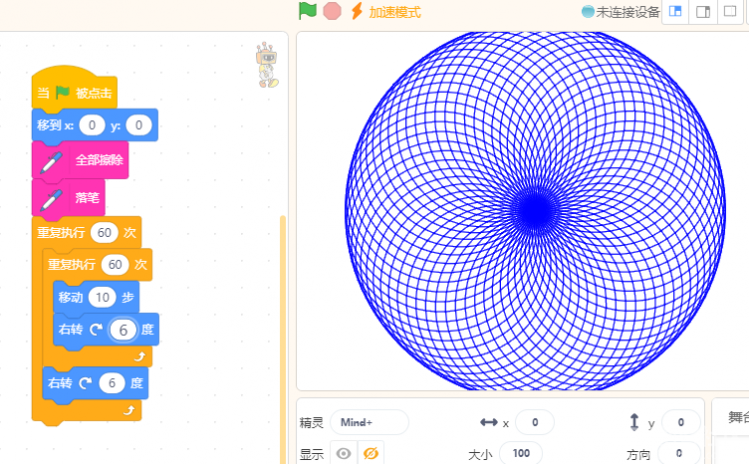The width and height of the screenshot is (749, 464).
Task: Click the inner loop return arrow
Action: [x=140, y=356]
